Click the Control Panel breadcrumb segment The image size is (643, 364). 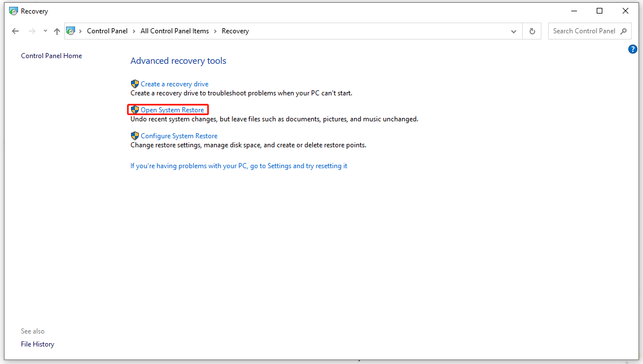click(107, 31)
